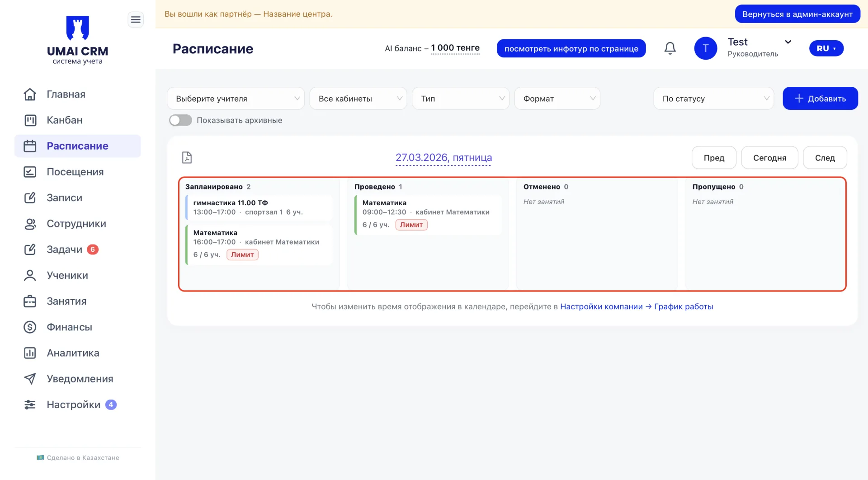Screen dimensions: 868x480
Task: Click the Канбан board icon
Action: click(x=30, y=120)
